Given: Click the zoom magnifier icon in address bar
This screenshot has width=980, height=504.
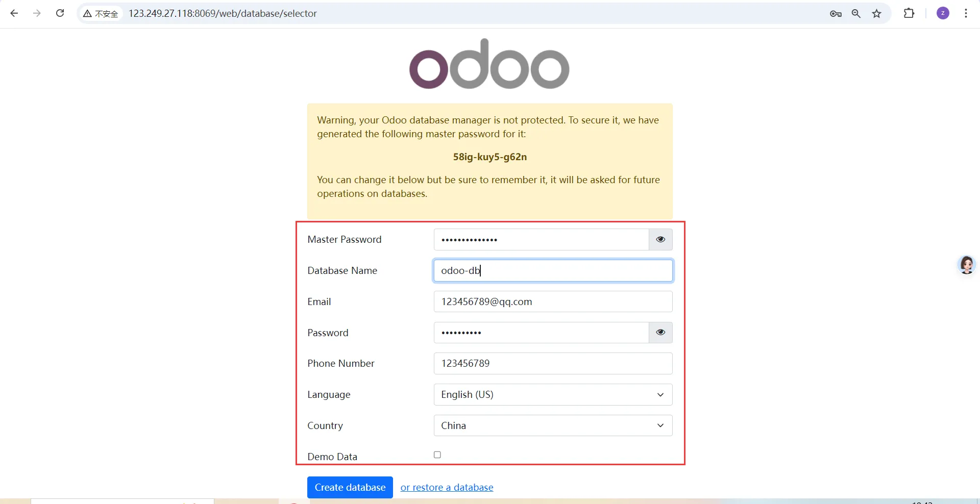Looking at the screenshot, I should tap(856, 14).
